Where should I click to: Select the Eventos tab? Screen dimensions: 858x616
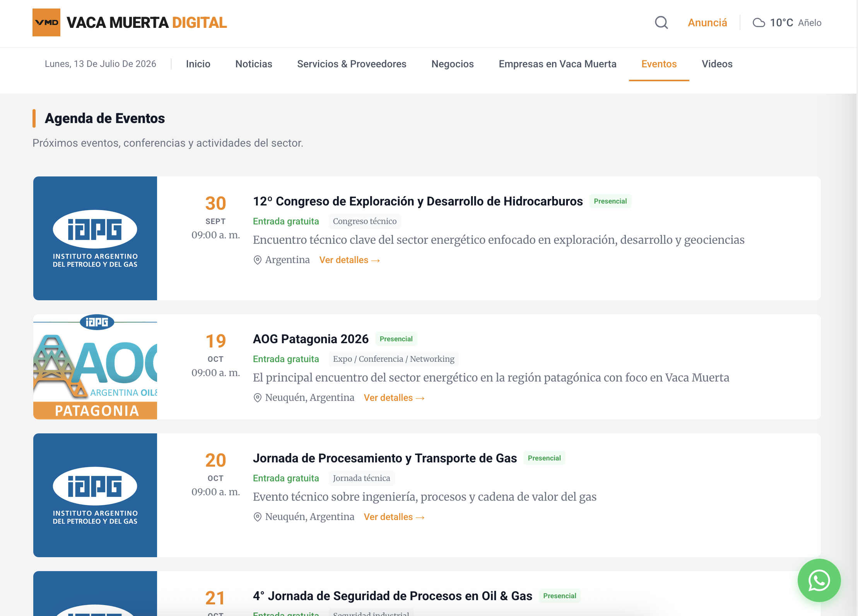pos(659,64)
